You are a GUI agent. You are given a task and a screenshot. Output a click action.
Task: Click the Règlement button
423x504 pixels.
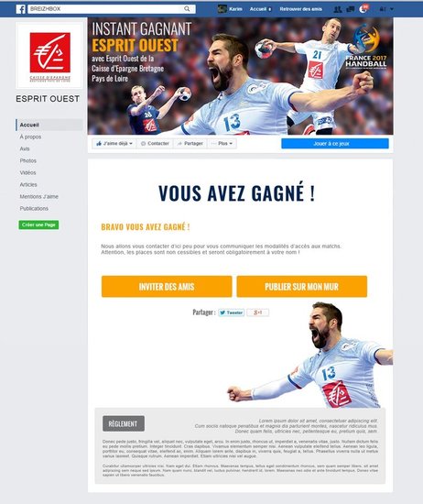124,423
